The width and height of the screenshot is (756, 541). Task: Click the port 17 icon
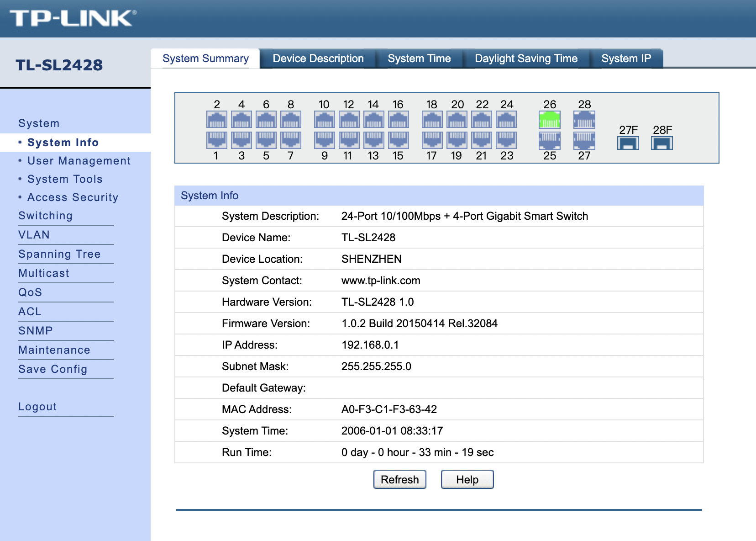pyautogui.click(x=432, y=140)
